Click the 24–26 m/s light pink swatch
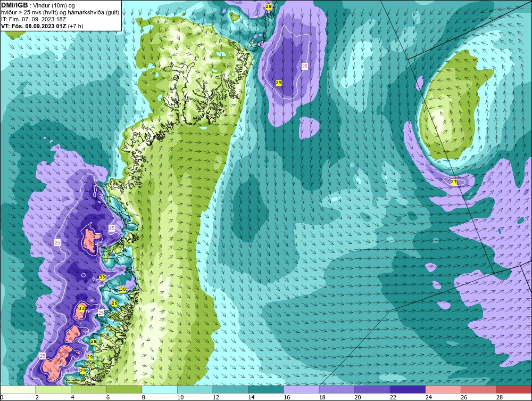 443,389
